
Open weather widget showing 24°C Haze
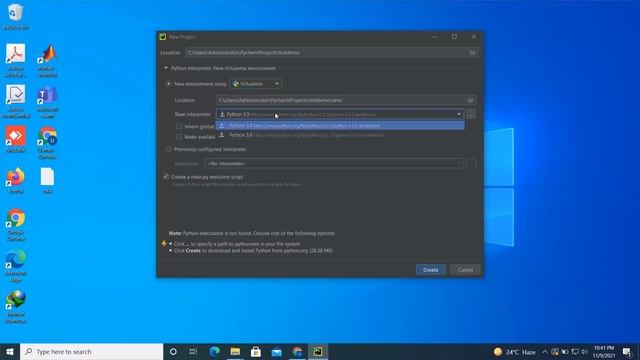coord(515,352)
